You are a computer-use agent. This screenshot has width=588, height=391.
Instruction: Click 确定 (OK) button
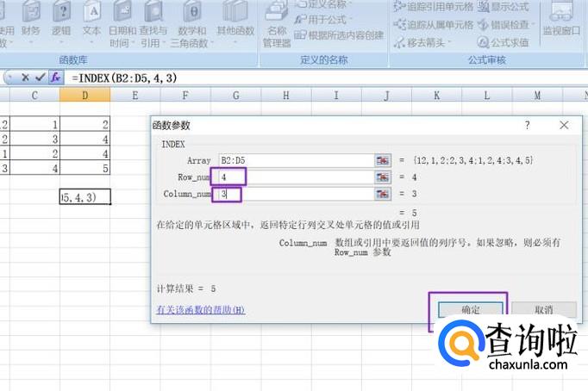click(x=470, y=310)
